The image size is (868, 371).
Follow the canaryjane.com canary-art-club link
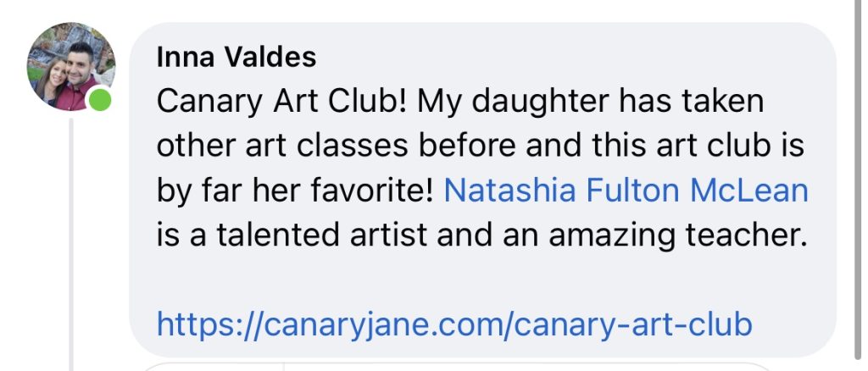(x=454, y=323)
